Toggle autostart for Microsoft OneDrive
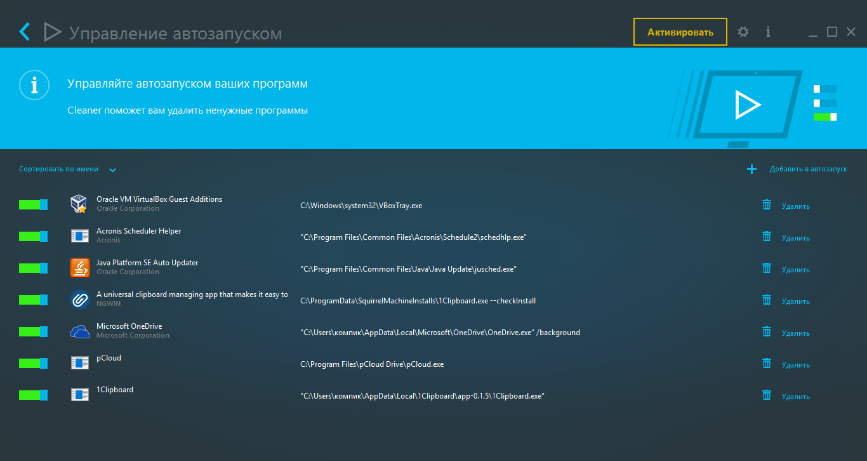This screenshot has width=867, height=461. pos(33,332)
